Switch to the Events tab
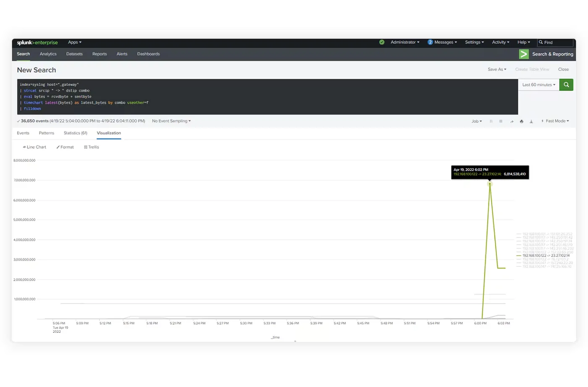 pyautogui.click(x=23, y=133)
